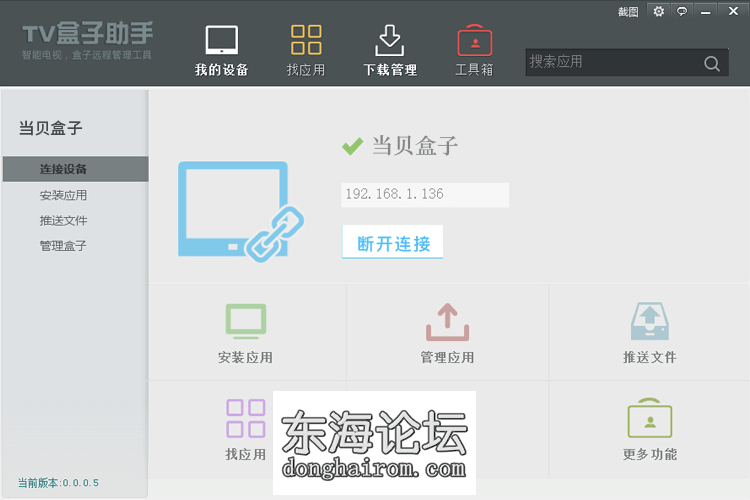
Task: Select 连接设备 in the sidebar
Action: tap(76, 169)
